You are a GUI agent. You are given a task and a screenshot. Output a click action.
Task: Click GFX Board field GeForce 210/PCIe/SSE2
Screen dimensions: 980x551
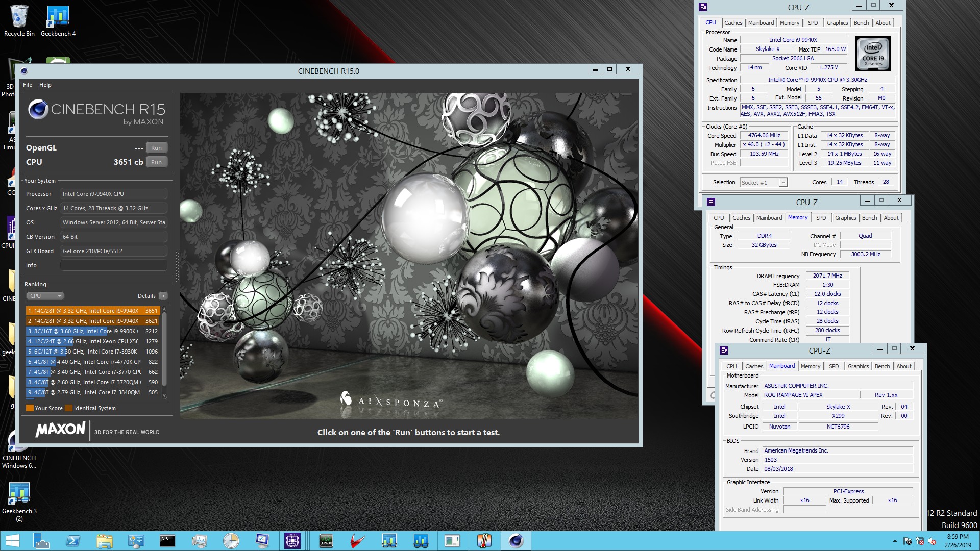(113, 251)
